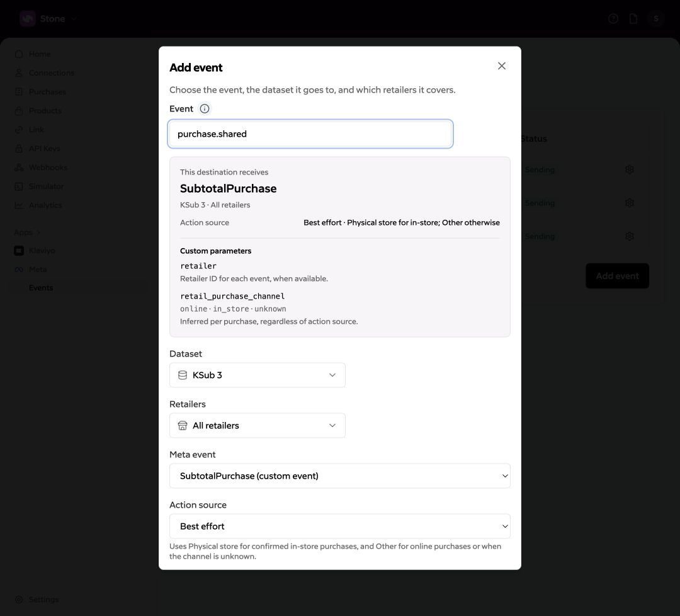Open gear settings for second Sending row

[x=629, y=203]
